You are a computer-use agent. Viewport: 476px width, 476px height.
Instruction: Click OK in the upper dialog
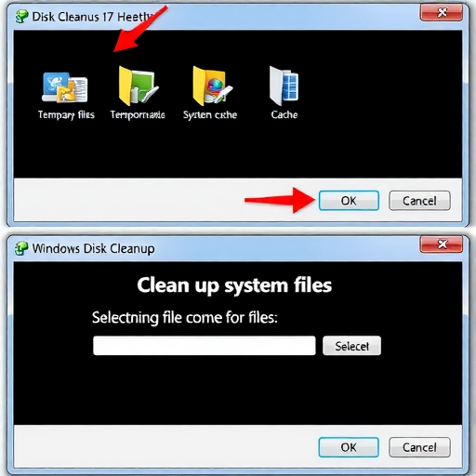coord(349,201)
